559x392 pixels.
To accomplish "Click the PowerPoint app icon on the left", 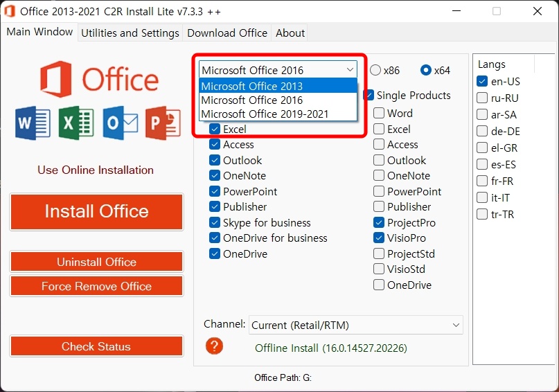I will tap(163, 123).
